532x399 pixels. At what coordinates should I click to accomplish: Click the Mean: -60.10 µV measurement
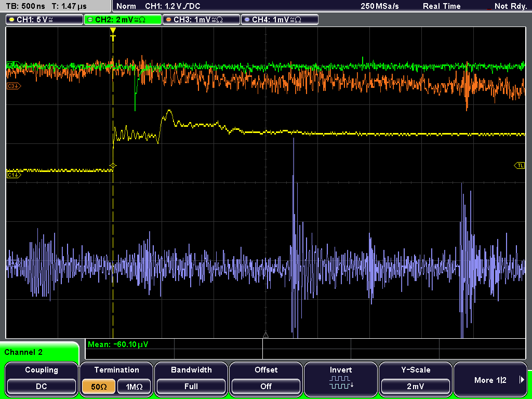(118, 344)
